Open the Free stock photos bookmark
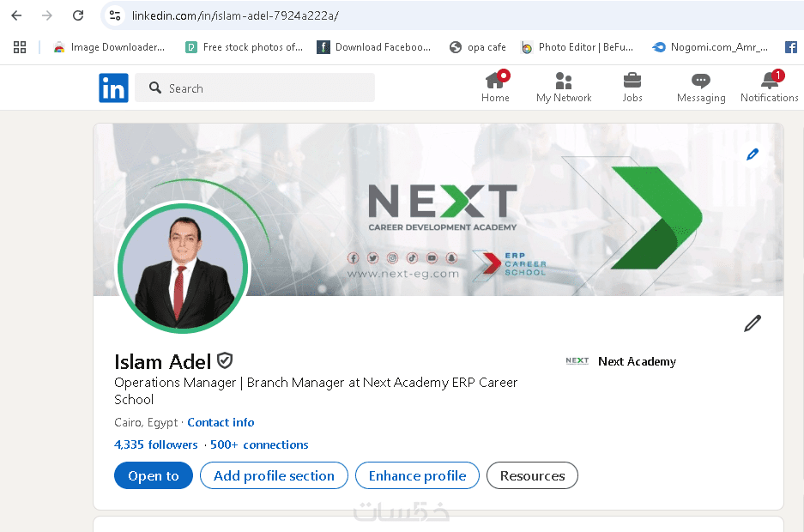 pos(244,47)
